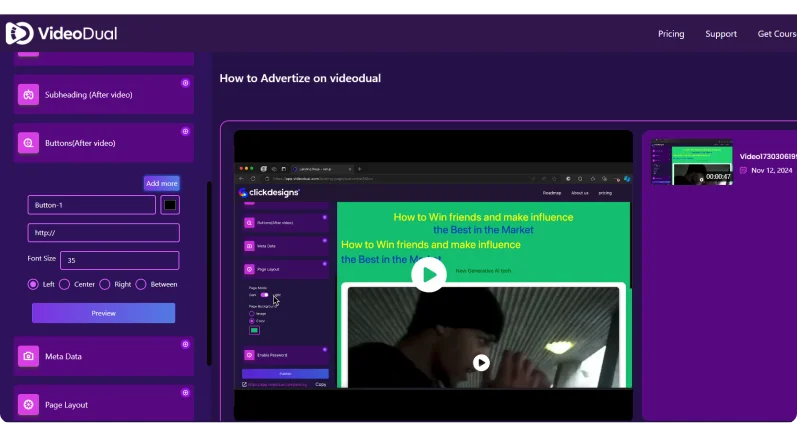
Task: Click the Add more button
Action: 161,183
